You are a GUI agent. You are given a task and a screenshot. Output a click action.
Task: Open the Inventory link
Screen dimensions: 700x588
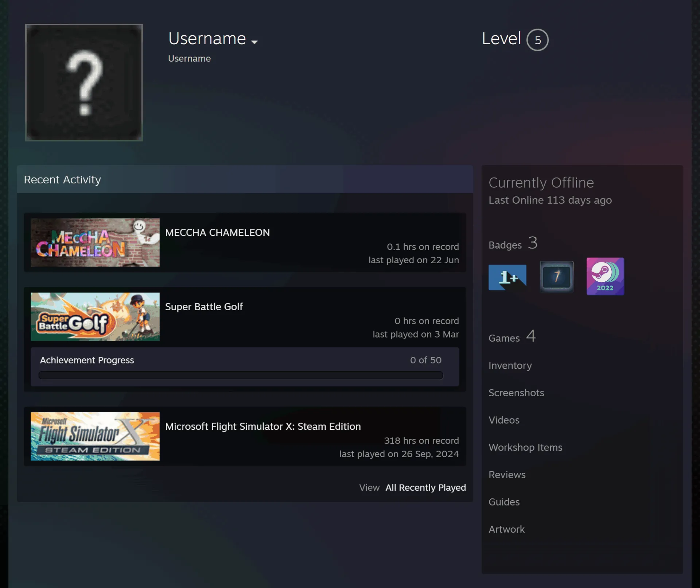[x=510, y=366]
